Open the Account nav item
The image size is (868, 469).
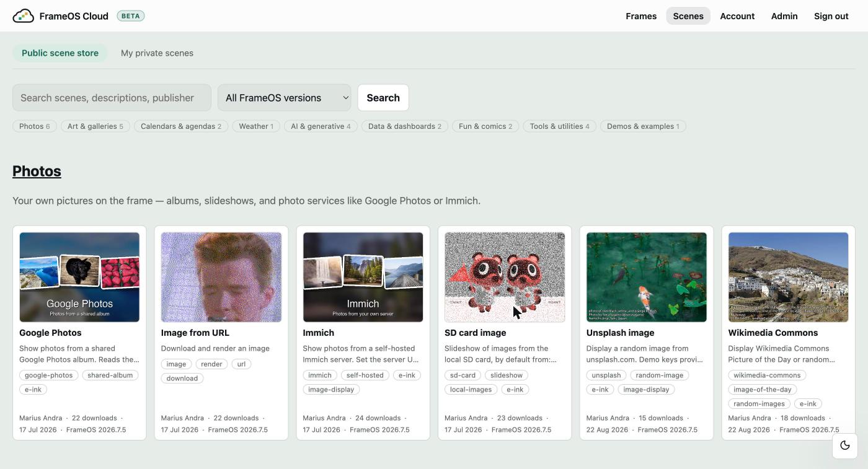pos(737,16)
